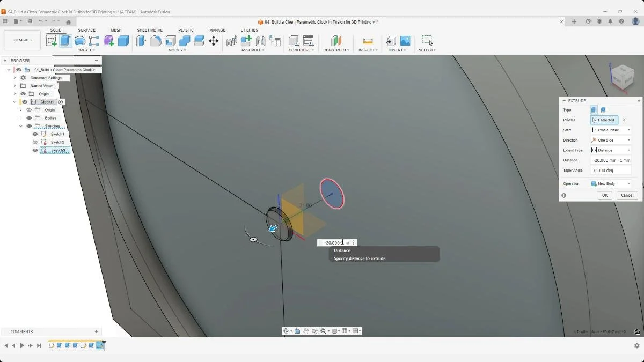Expand the Origin folder under Clock:1
The width and height of the screenshot is (644, 362).
tap(21, 110)
